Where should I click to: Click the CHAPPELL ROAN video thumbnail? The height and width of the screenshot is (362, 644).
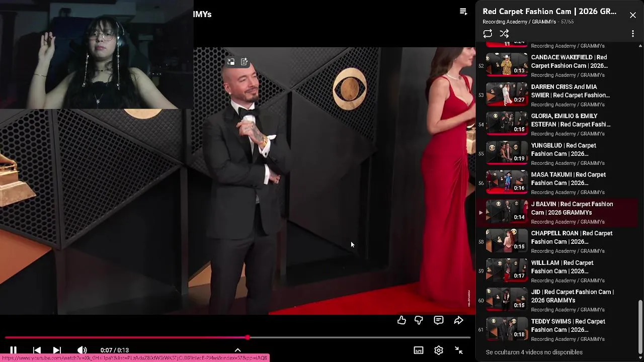pyautogui.click(x=507, y=240)
